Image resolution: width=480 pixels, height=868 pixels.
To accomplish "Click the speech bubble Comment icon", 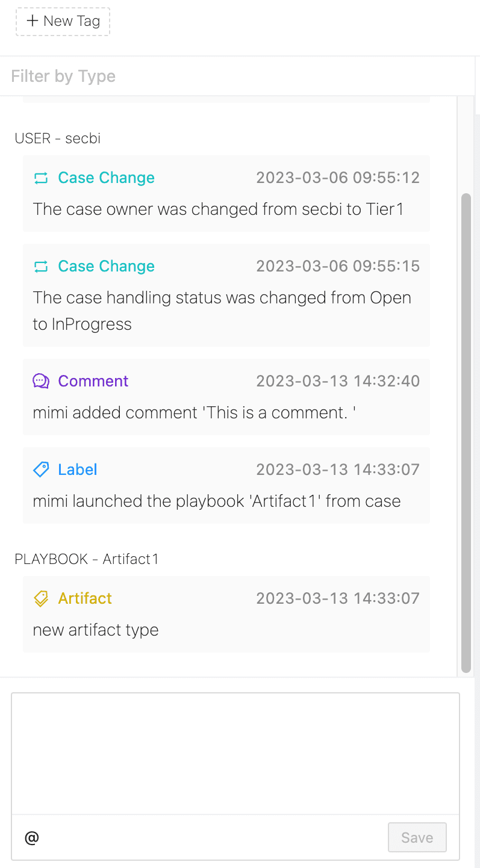I will [x=40, y=380].
